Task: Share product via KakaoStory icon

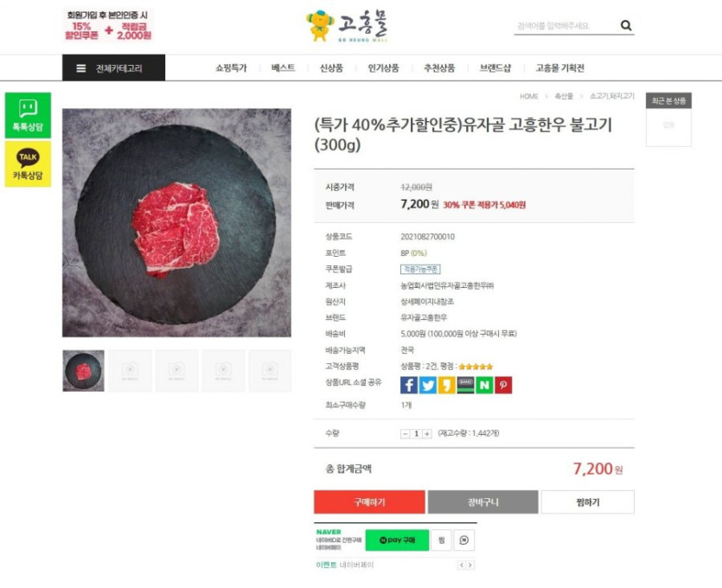Action: point(447,385)
